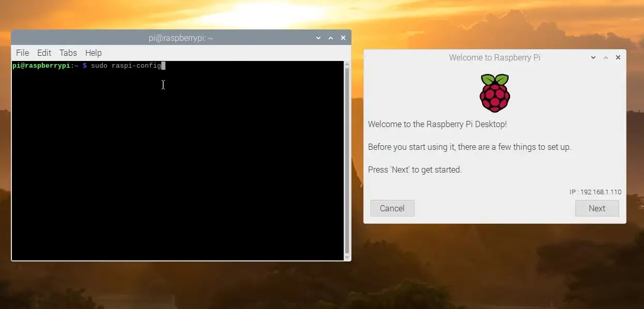Open the Edit menu in terminal
The width and height of the screenshot is (644, 309).
(x=44, y=53)
